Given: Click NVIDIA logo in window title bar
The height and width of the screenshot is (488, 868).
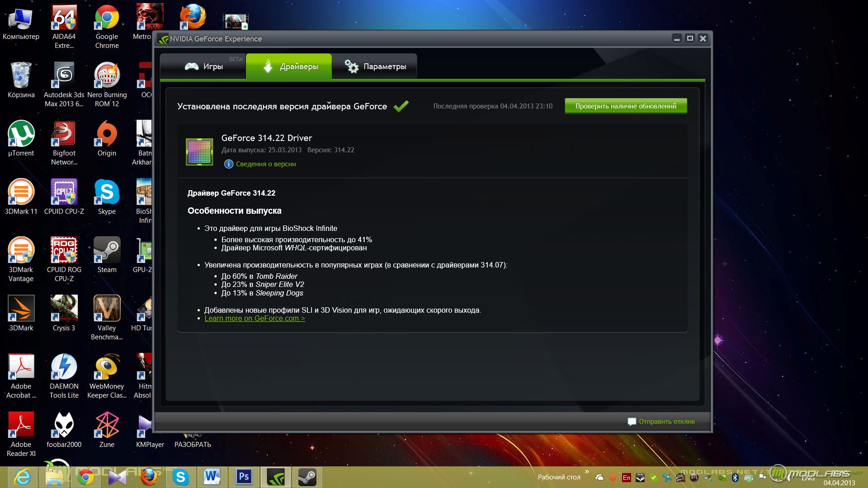Looking at the screenshot, I should tap(163, 39).
